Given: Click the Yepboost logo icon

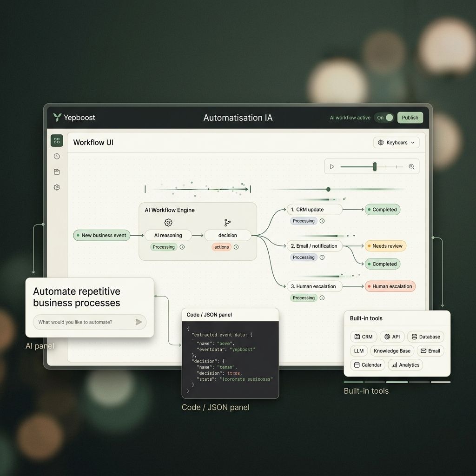Looking at the screenshot, I should [57, 117].
